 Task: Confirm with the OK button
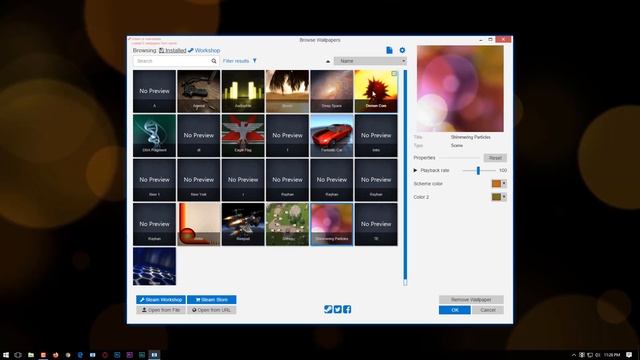(455, 310)
